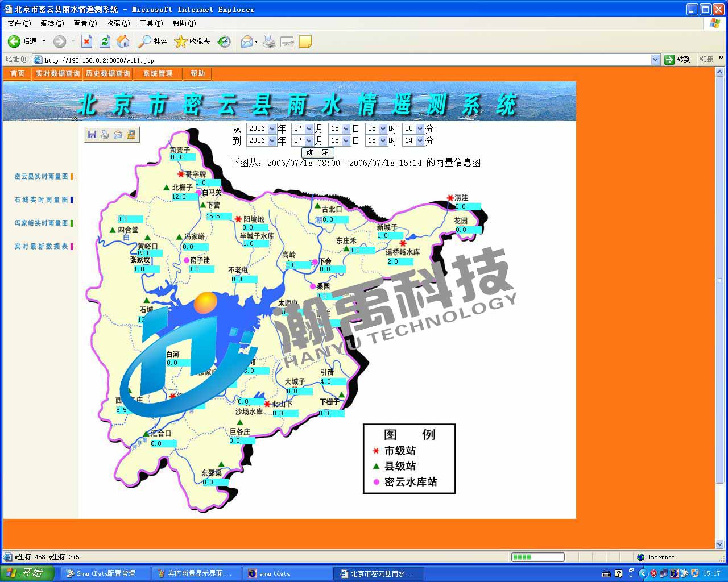Open the start-hour 08 dropdown
Screen dimensions: 728x582
(x=383, y=128)
